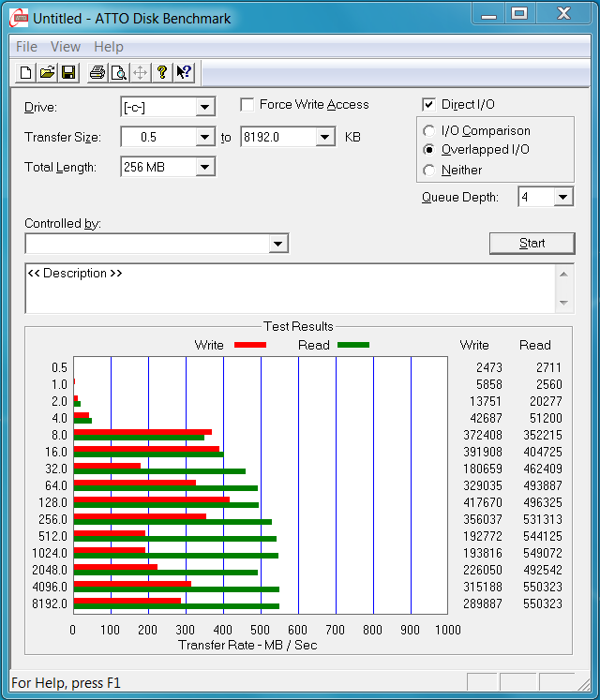Screen dimensions: 600x700
Task: Click the 1024.0 transfer size row label
Action: (50, 553)
